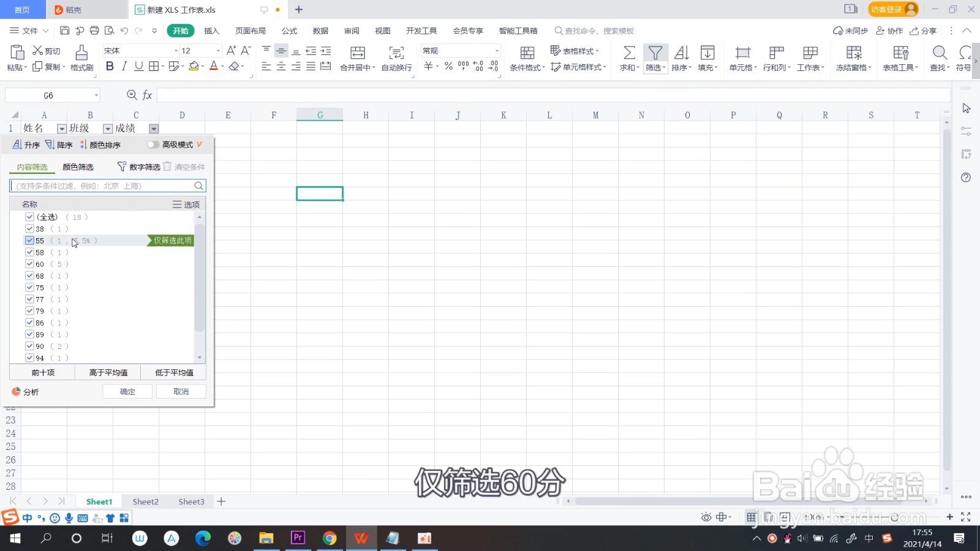Image resolution: width=980 pixels, height=551 pixels.
Task: Click the Freeze Panes icon
Action: [x=854, y=53]
